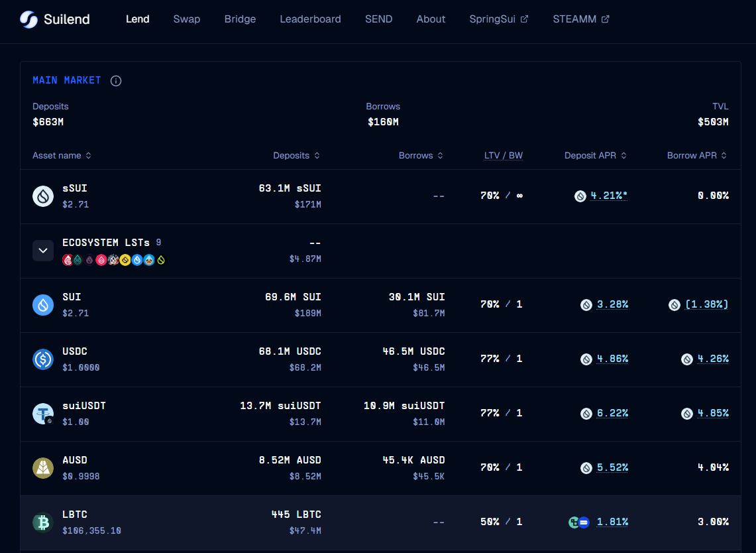Click sSUI deposit APR 4.21%* value
The image size is (756, 553).
[609, 196]
